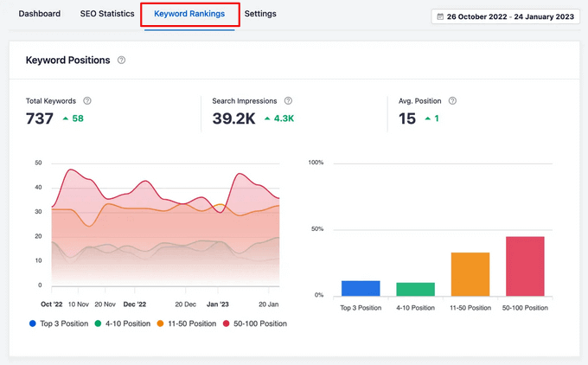Switch to the Dashboard tab
The height and width of the screenshot is (365, 588).
click(40, 15)
